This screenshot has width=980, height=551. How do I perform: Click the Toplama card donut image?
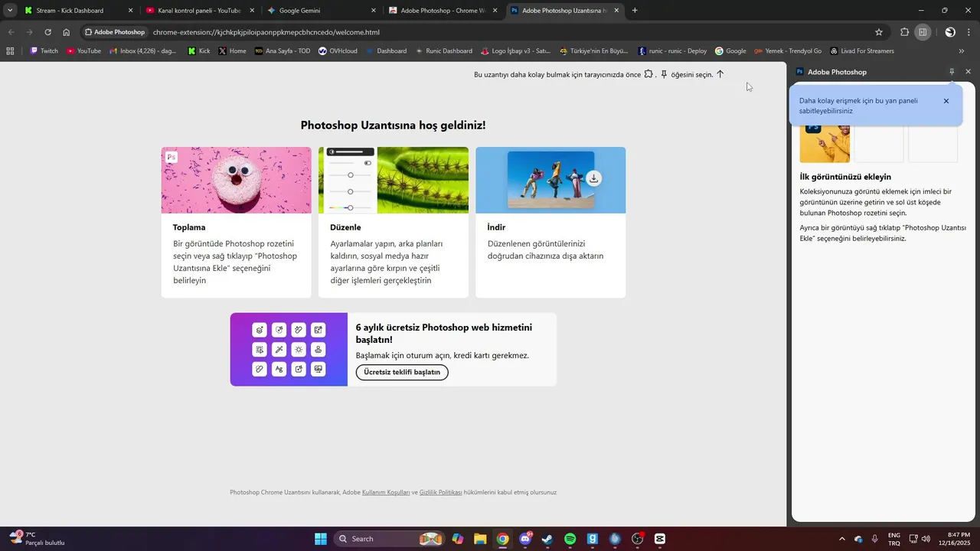click(236, 180)
